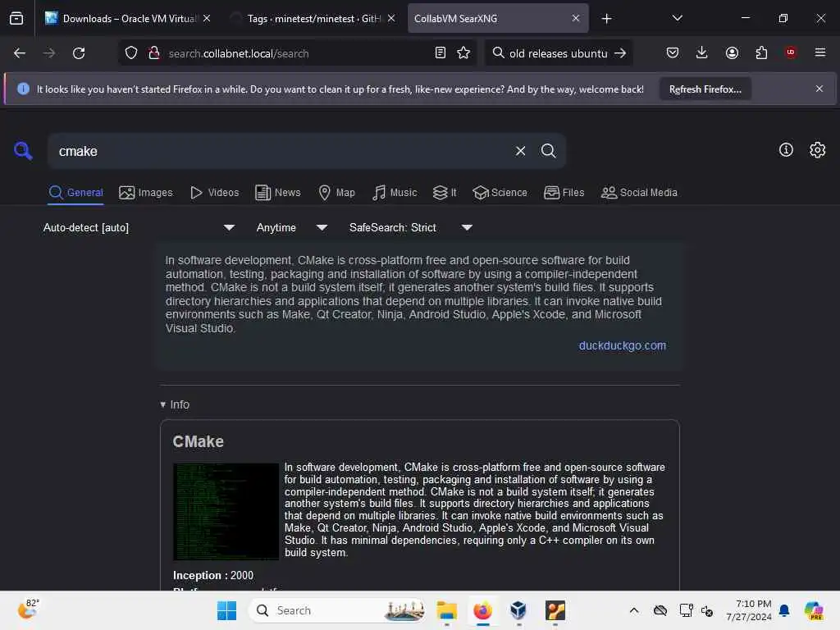Collapse the Info section

(175, 404)
